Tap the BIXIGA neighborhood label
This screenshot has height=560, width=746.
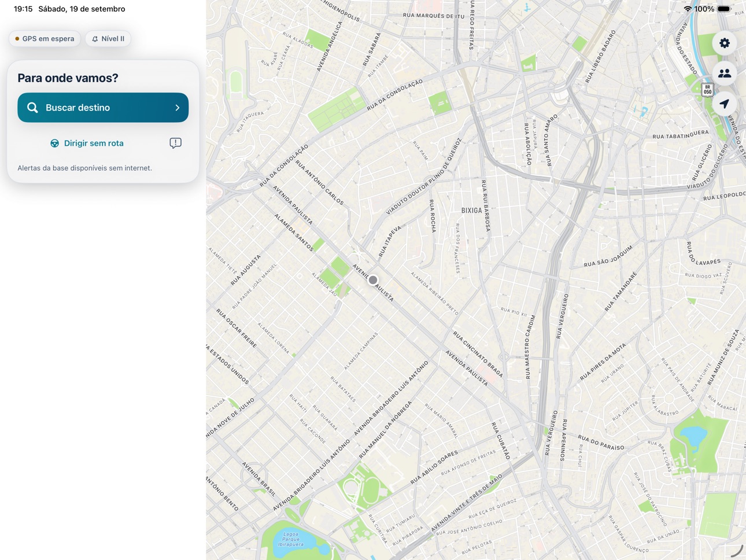[471, 211]
